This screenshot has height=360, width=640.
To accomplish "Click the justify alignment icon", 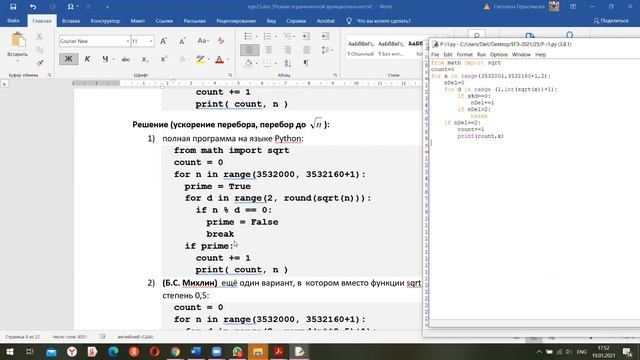I will pyautogui.click(x=306, y=50).
